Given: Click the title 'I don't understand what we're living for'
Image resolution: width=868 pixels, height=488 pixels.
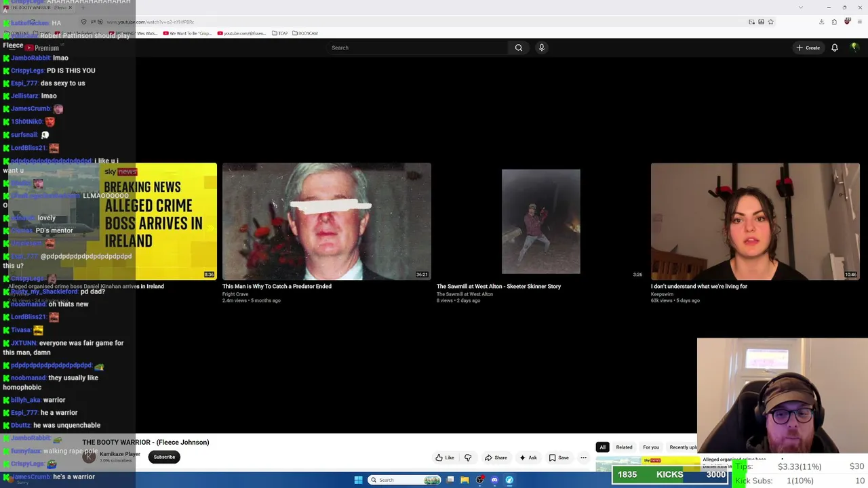Looking at the screenshot, I should (x=699, y=286).
